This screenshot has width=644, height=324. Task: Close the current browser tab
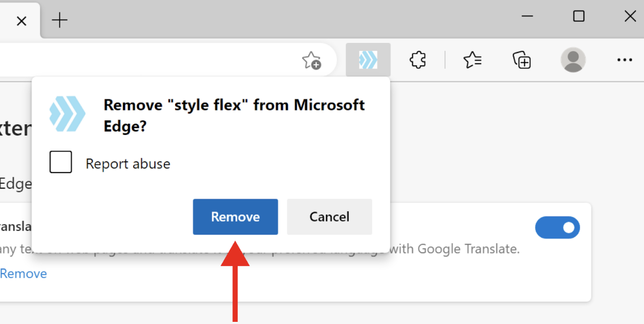pos(21,21)
